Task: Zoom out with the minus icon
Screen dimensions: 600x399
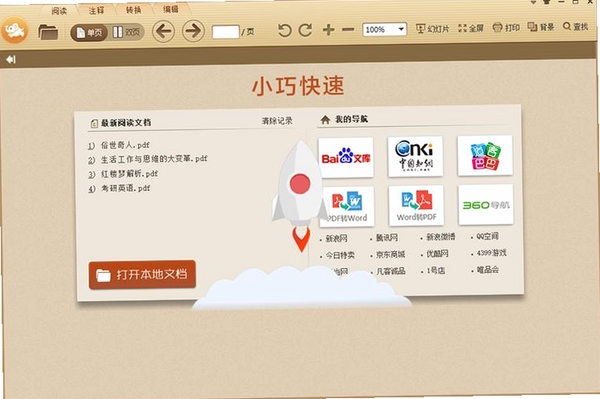Action: click(x=348, y=29)
